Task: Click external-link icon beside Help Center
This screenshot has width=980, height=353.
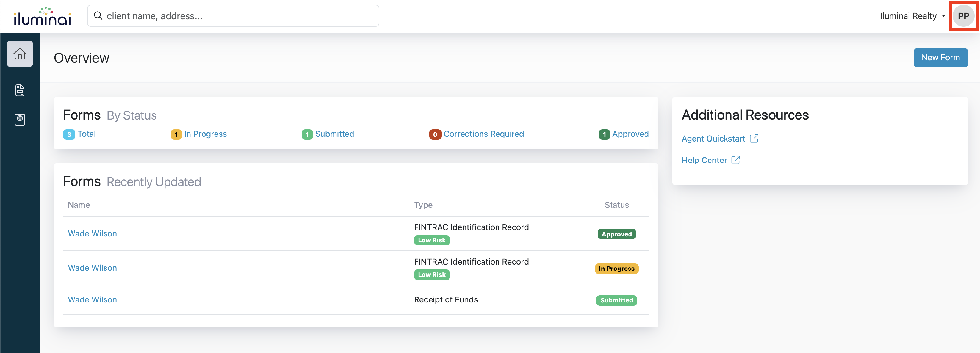Action: point(735,160)
